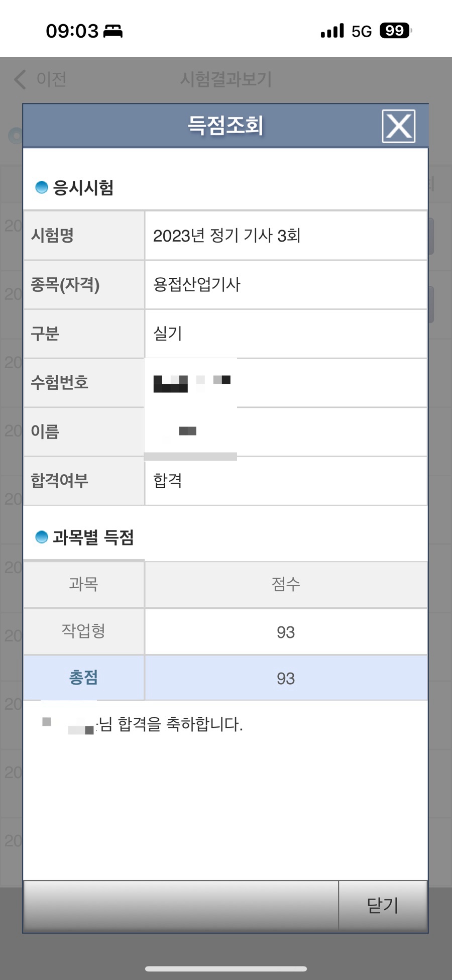The width and height of the screenshot is (452, 980).
Task: Go back using the 이전 chevron
Action: [21, 79]
